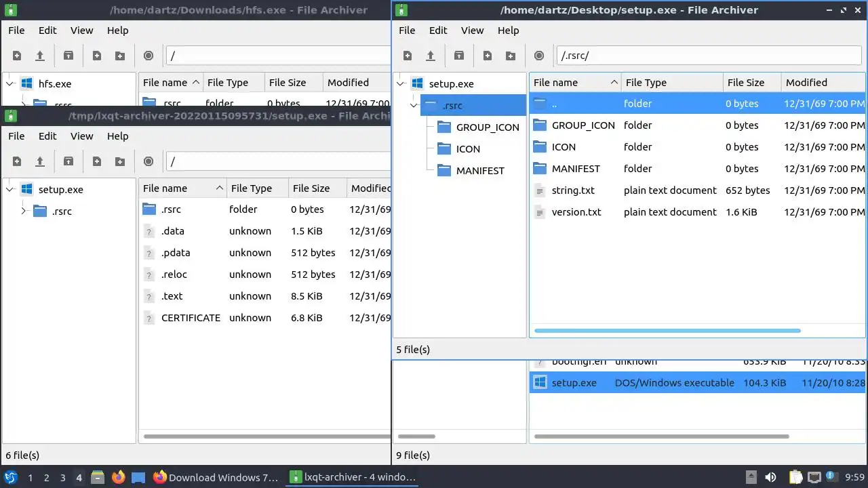This screenshot has height=488, width=868.
Task: Collapse setup.exe root in Desktop window tree
Action: click(x=401, y=84)
